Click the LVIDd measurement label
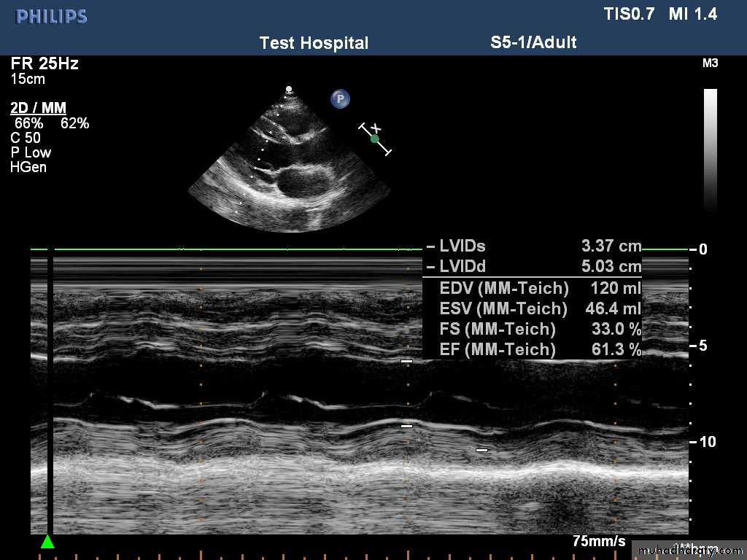The width and height of the screenshot is (747, 560). click(x=462, y=267)
